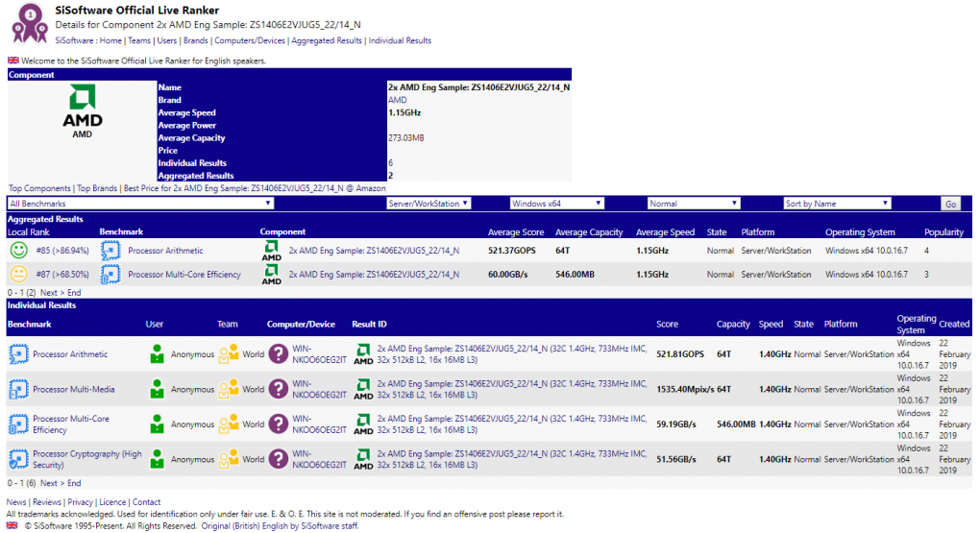Click Processor Cryptography benchmark icon

click(18, 459)
